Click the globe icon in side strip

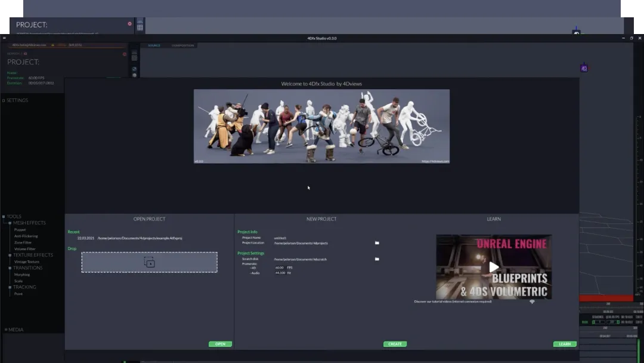pos(134,69)
